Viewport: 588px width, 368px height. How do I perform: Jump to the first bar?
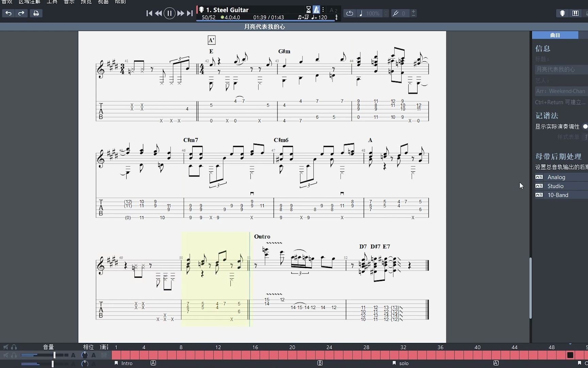point(149,13)
